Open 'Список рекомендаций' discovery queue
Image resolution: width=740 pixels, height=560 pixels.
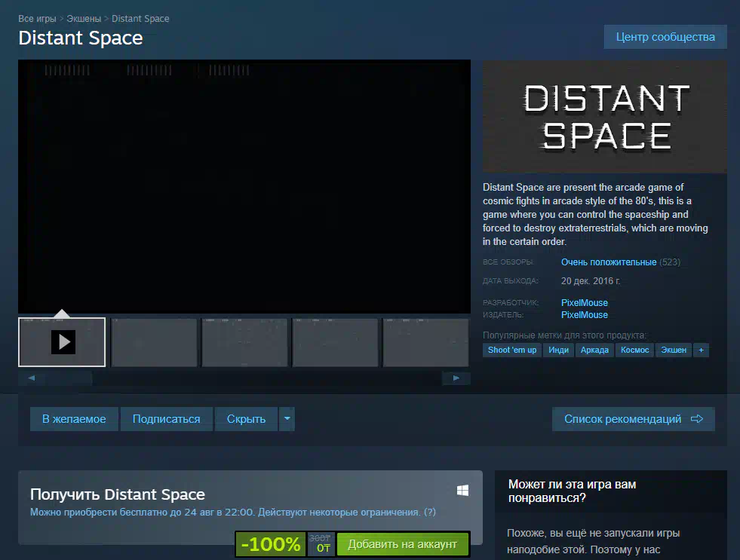pos(634,419)
